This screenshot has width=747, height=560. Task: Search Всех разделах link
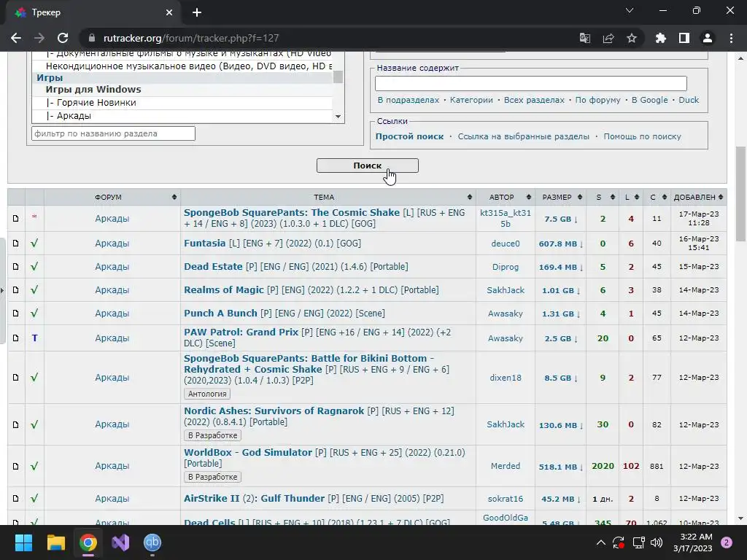(534, 100)
